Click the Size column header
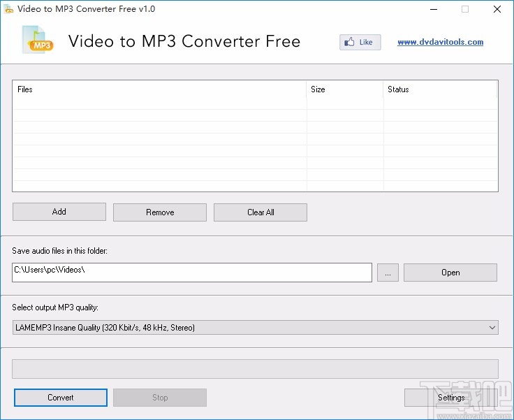Screen dimensions: 514x420 (x=345, y=89)
